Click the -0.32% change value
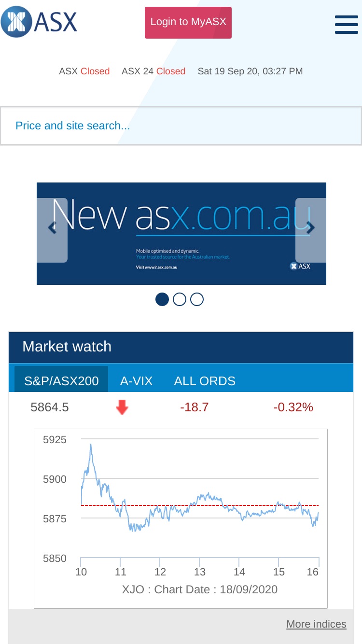The height and width of the screenshot is (644, 362). coord(293,407)
